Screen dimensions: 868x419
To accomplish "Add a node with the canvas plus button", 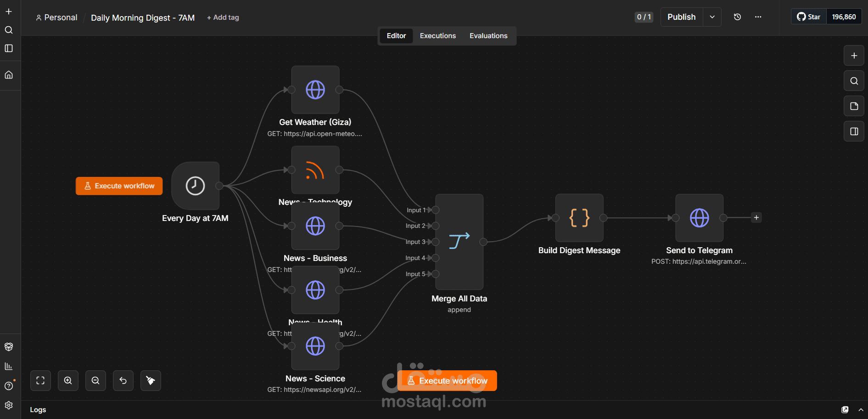I will point(854,56).
